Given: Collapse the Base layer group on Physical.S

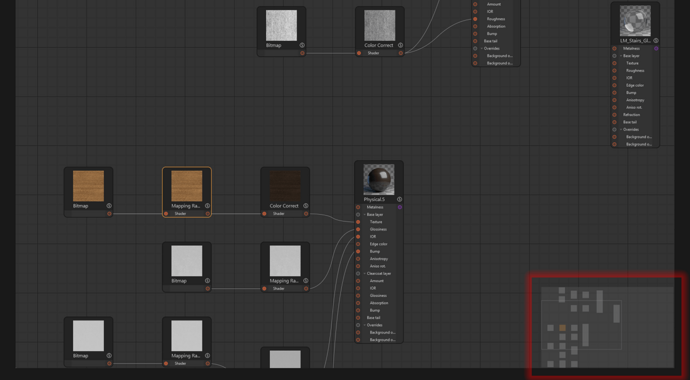Looking at the screenshot, I should pos(364,215).
